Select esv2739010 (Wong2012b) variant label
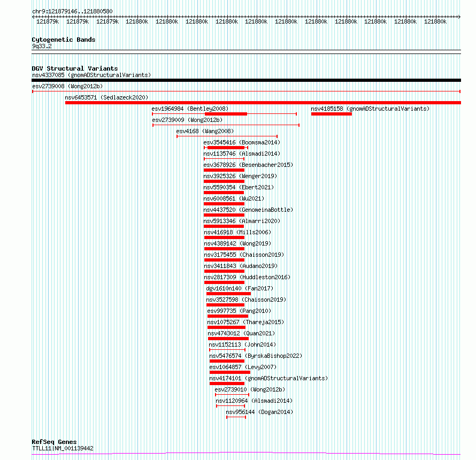The height and width of the screenshot is (460, 476). coord(250,389)
